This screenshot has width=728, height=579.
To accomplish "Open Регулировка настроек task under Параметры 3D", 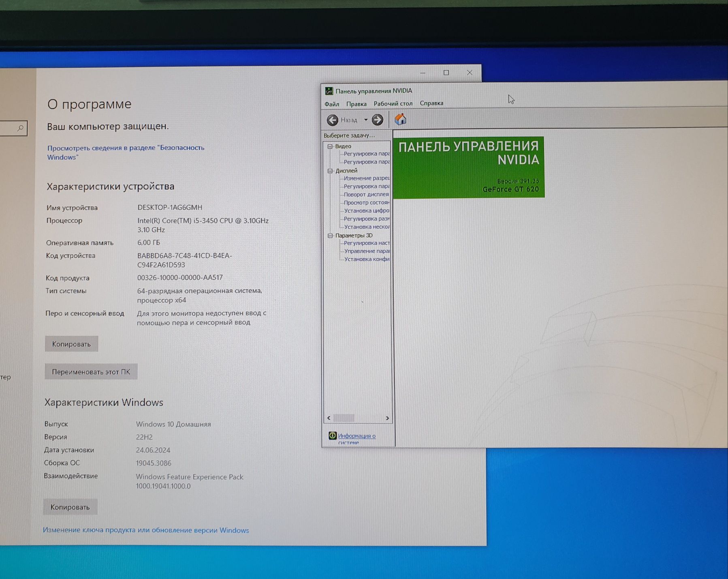I will click(367, 243).
